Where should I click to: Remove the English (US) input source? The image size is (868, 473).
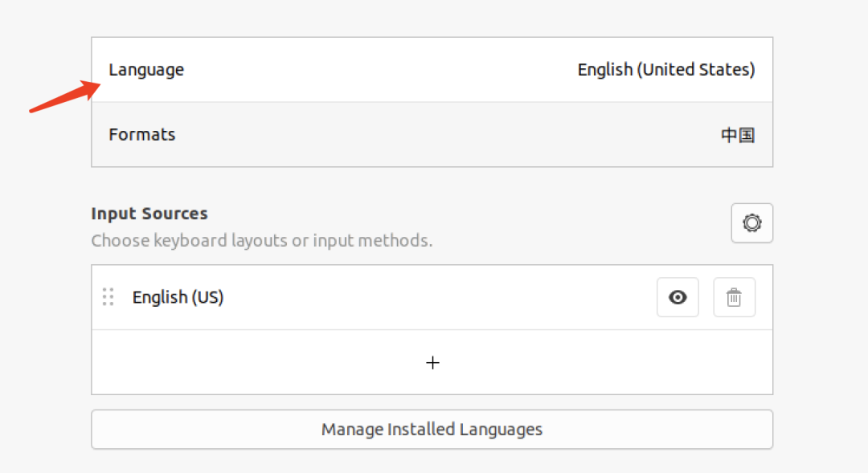734,297
